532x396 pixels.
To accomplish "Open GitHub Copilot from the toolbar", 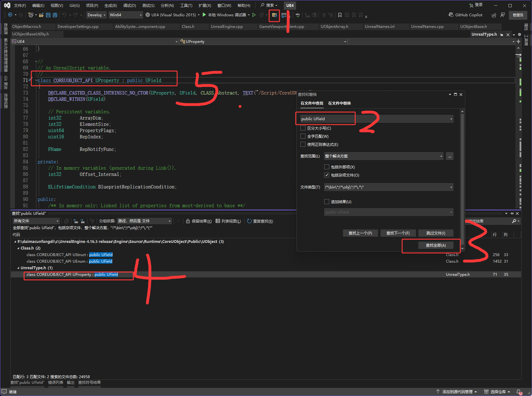I will (x=466, y=15).
